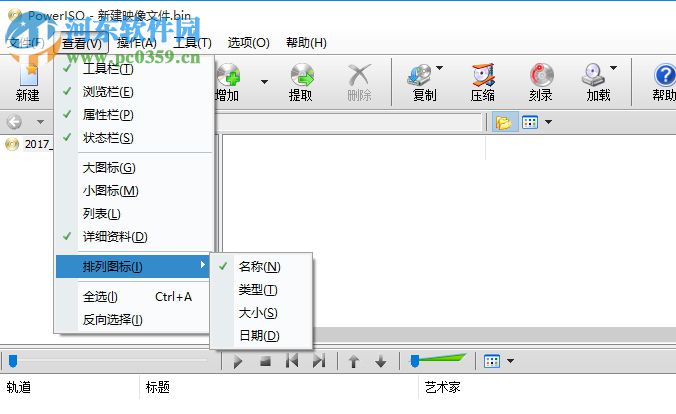Open dropdown arrow next to Copy button

point(439,68)
